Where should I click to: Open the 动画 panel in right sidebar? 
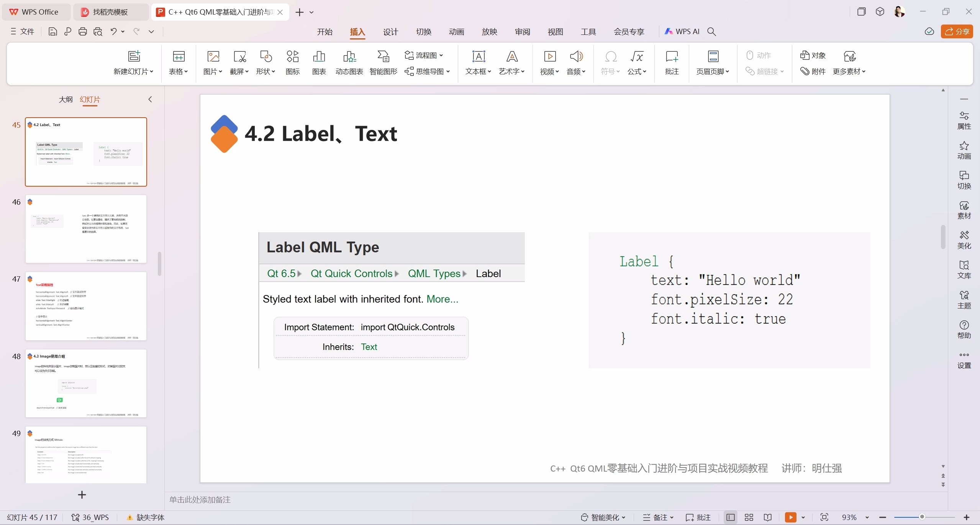[x=964, y=150]
